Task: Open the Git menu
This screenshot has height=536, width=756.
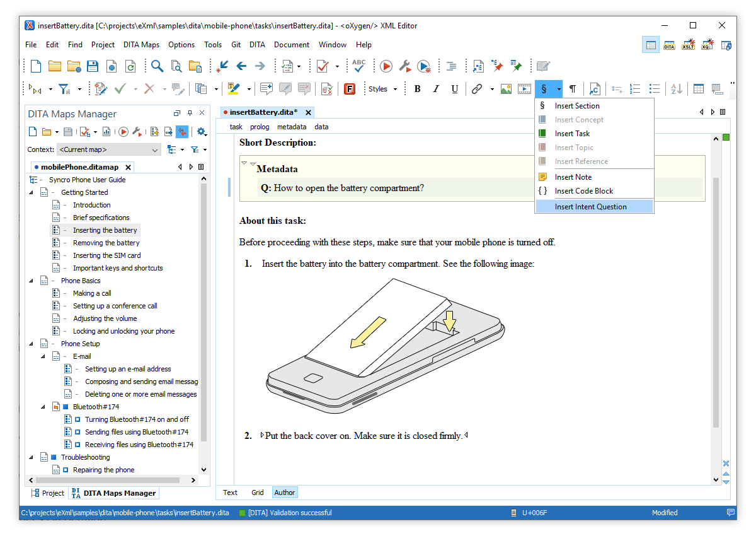Action: (236, 45)
